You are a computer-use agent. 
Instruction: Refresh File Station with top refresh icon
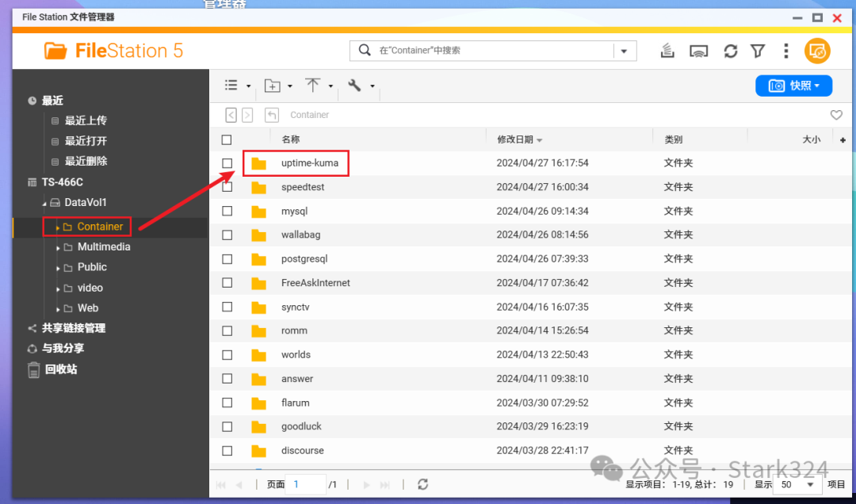(x=731, y=52)
